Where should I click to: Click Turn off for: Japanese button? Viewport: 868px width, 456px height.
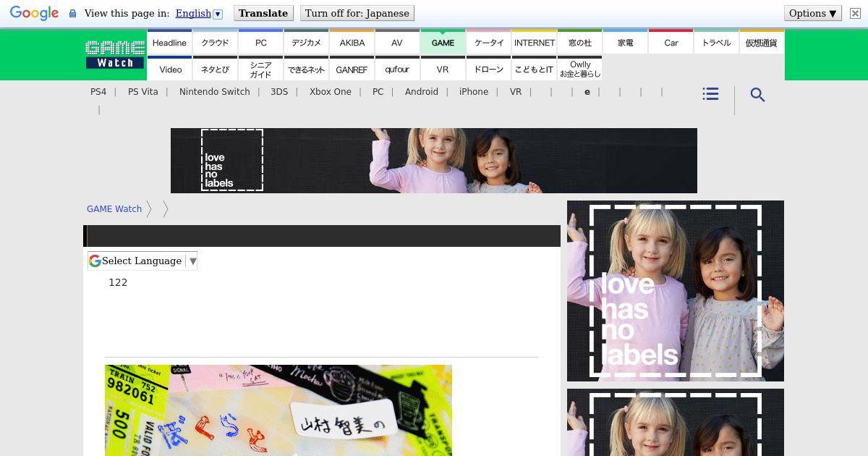(x=357, y=13)
